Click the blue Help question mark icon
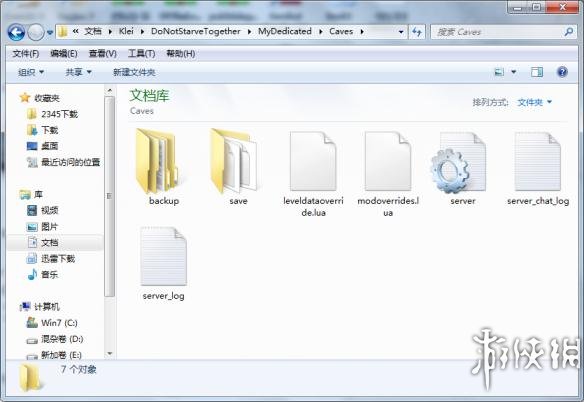This screenshot has width=584, height=402. pos(562,72)
